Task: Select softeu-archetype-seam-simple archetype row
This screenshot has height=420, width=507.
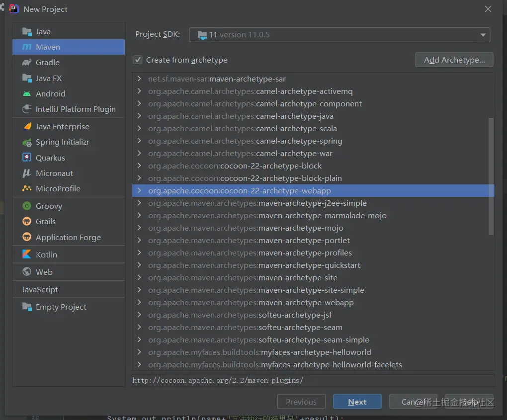Action: coord(313,340)
